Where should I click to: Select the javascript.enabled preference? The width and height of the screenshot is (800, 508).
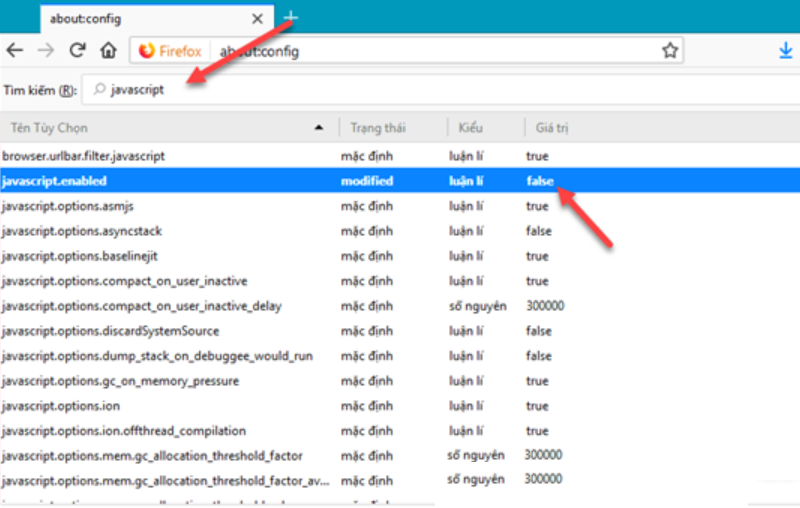[x=400, y=181]
